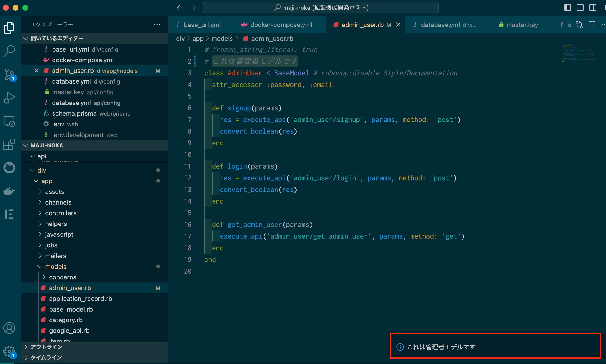Image resolution: width=606 pixels, height=364 pixels.
Task: Open the Search view in activity bar
Action: pyautogui.click(x=9, y=51)
